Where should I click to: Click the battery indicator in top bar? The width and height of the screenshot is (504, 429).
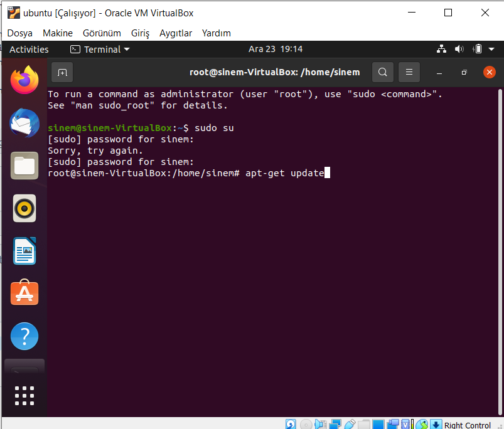click(x=477, y=49)
